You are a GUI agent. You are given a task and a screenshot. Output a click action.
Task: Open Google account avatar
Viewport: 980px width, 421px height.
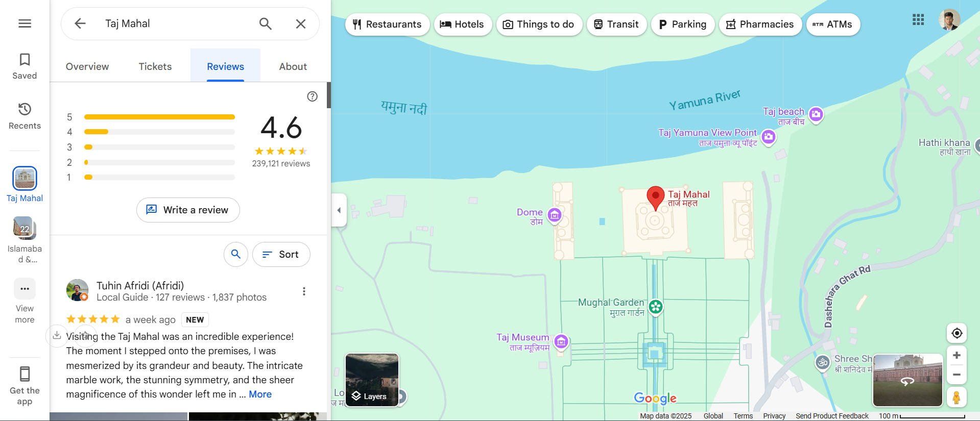click(949, 20)
